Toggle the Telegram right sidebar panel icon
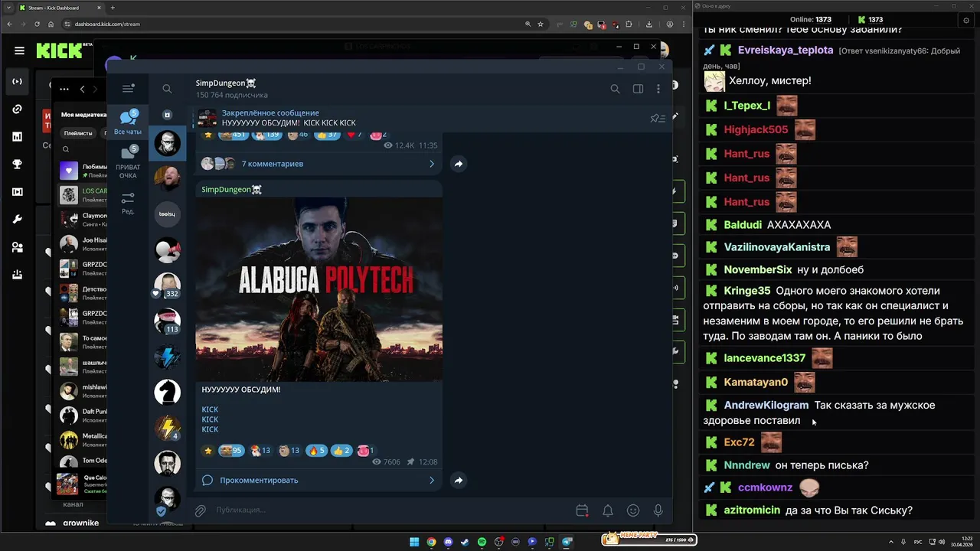Screen dimensions: 980x551 pyautogui.click(x=638, y=89)
